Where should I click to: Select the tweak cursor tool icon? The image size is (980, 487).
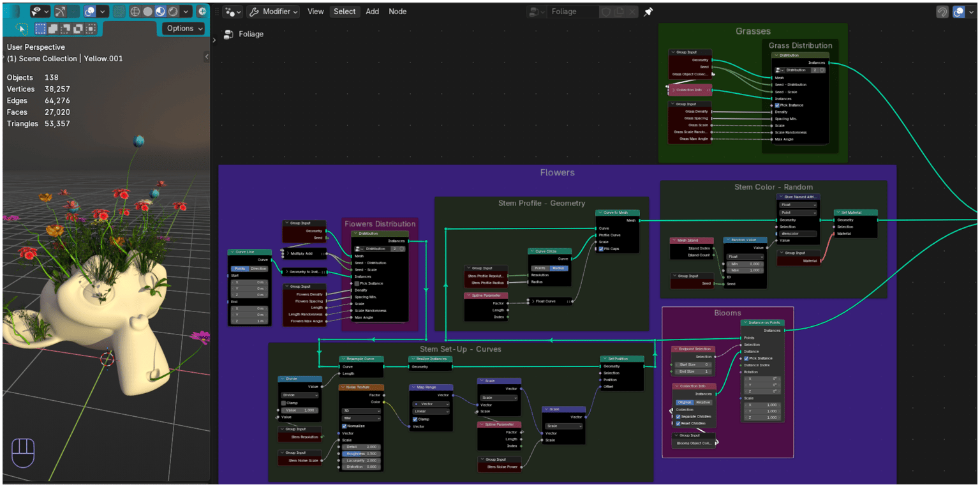tap(22, 28)
